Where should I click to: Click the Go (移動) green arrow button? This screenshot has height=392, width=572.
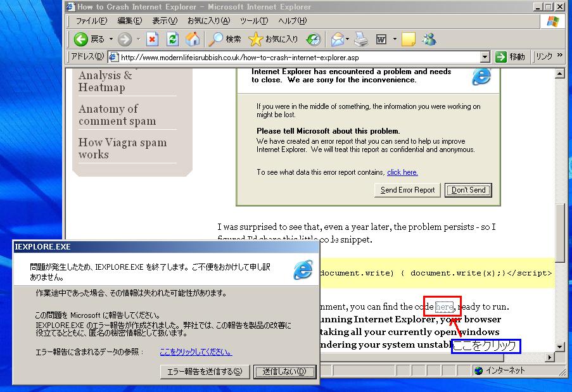click(x=510, y=57)
